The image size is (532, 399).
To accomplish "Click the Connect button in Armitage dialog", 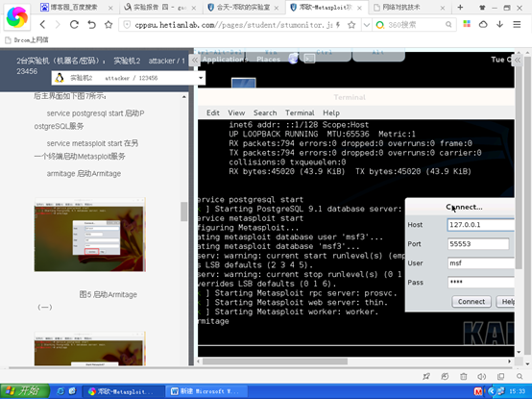I will tap(472, 302).
